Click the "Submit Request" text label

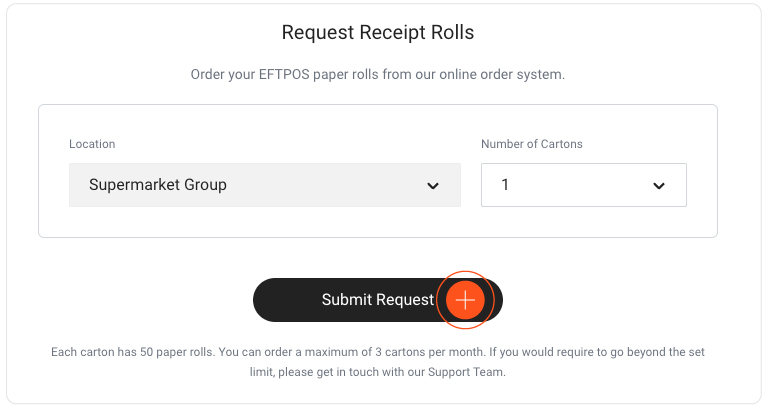click(x=378, y=299)
